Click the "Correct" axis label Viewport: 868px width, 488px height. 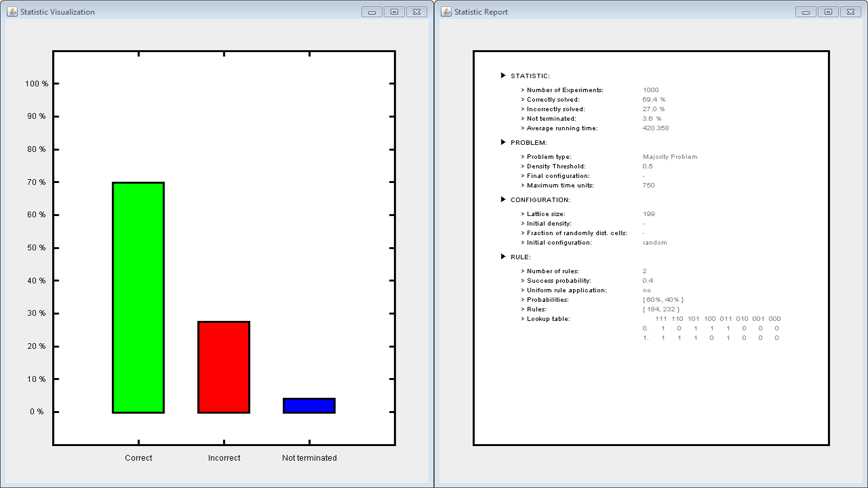pyautogui.click(x=139, y=458)
